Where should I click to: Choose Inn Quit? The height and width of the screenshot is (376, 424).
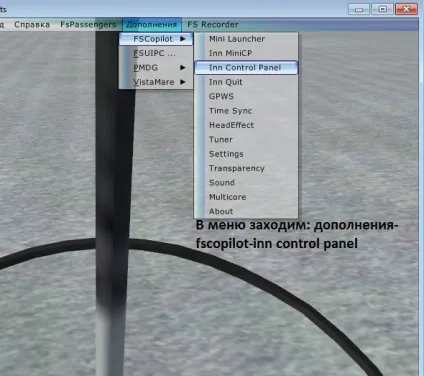coord(246,82)
